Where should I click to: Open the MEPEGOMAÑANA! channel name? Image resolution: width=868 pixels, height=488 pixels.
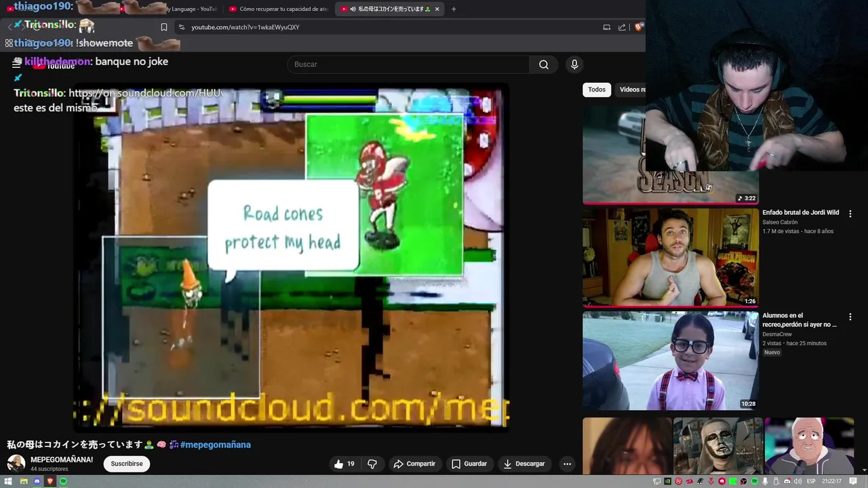(62, 460)
